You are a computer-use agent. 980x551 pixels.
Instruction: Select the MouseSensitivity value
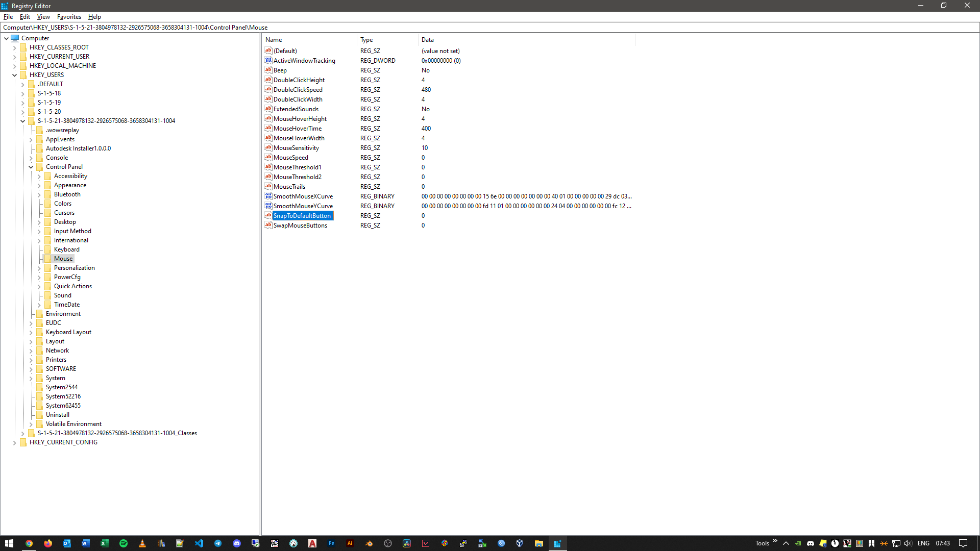point(296,148)
